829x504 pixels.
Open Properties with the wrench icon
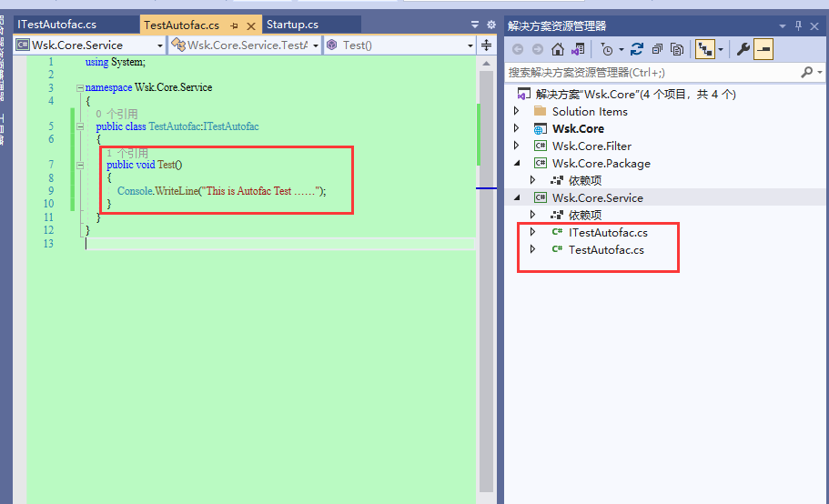pos(743,49)
